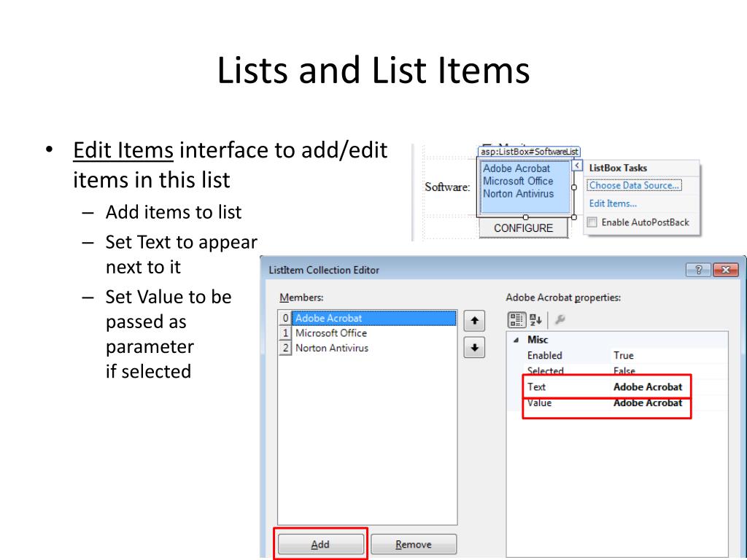The image size is (747, 560).
Task: Select the index 1 member row number
Action: (285, 332)
